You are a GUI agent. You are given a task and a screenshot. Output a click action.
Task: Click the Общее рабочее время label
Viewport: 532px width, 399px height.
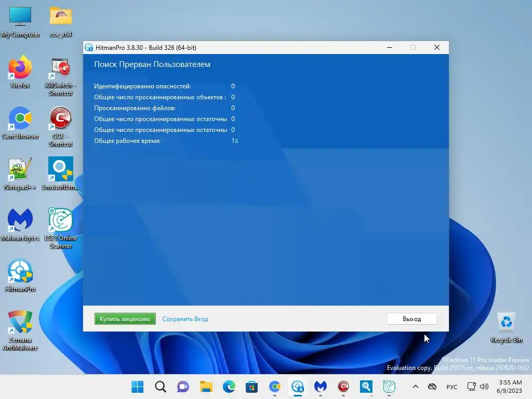point(127,140)
